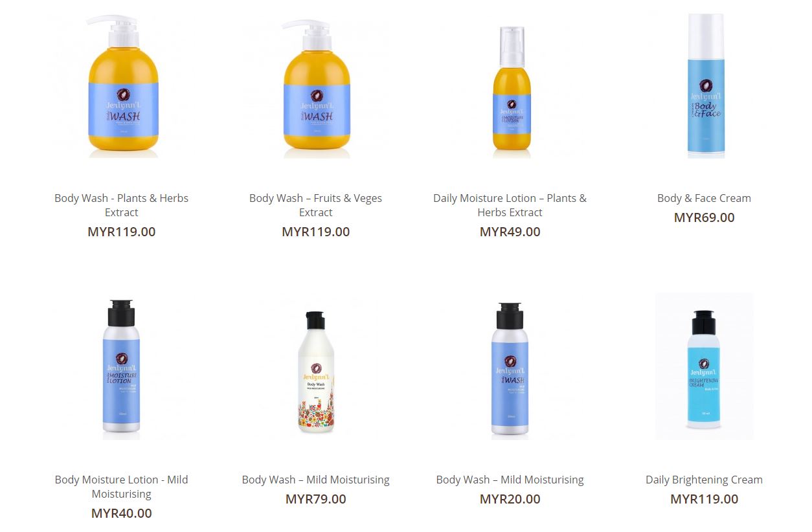Open the Body & Face Cream product image

pos(705,86)
